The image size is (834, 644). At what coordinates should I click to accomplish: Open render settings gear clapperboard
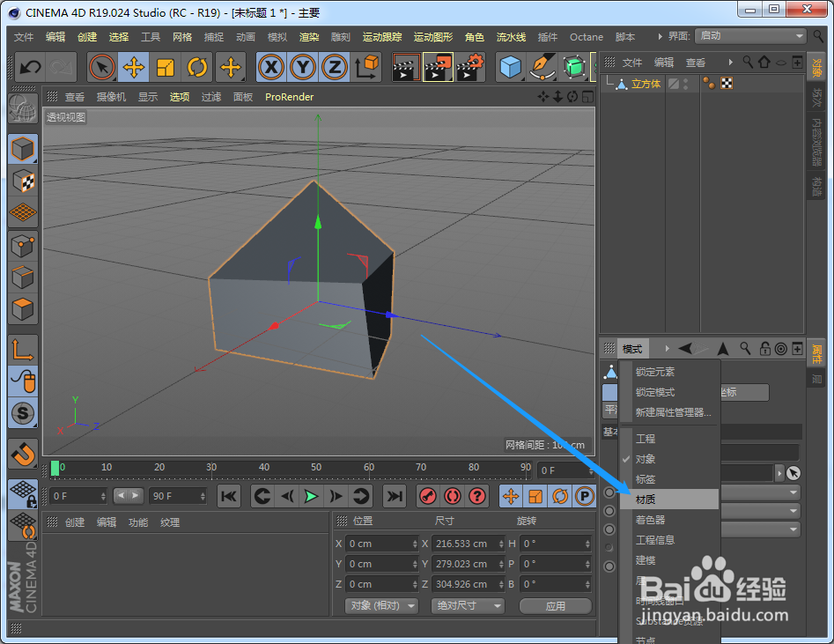(x=469, y=67)
